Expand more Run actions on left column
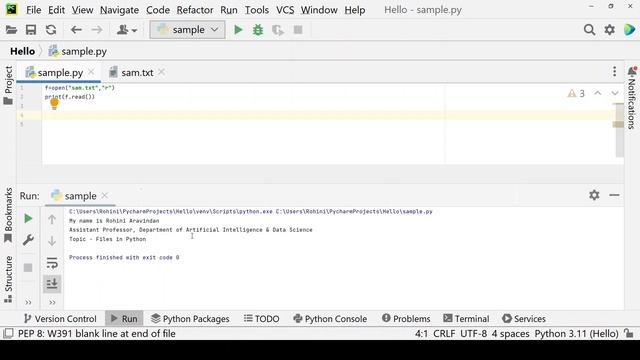 coord(28,303)
